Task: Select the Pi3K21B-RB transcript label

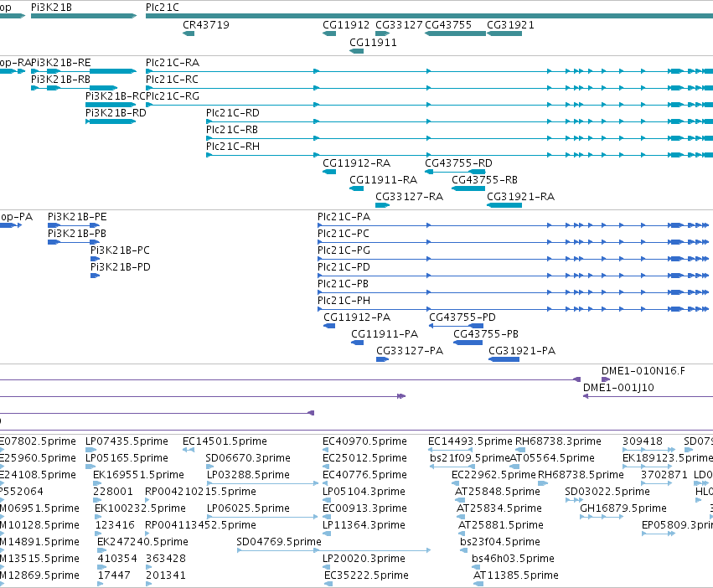Action: tap(61, 79)
